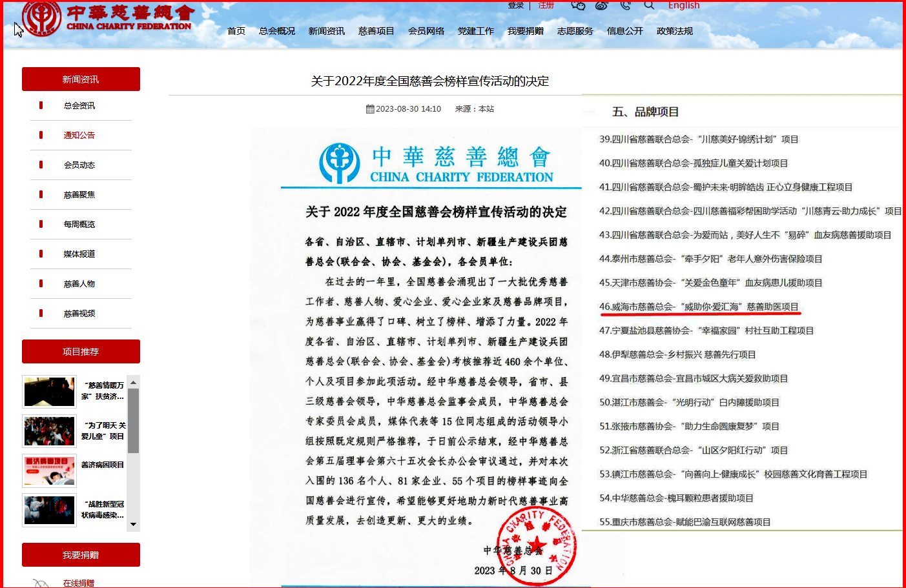Click item 53 镇江市 向善向上·健康成长
Image resolution: width=906 pixels, height=588 pixels.
tap(733, 474)
